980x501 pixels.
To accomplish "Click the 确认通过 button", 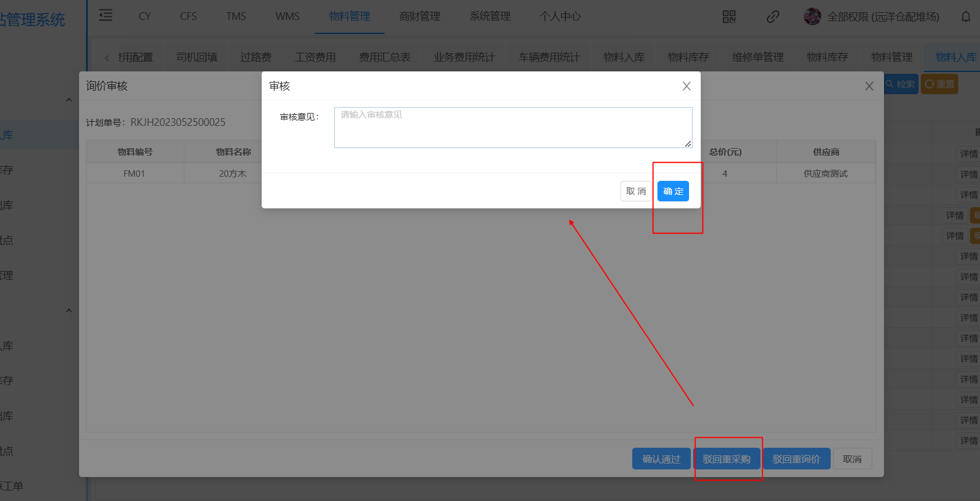I will point(661,459).
